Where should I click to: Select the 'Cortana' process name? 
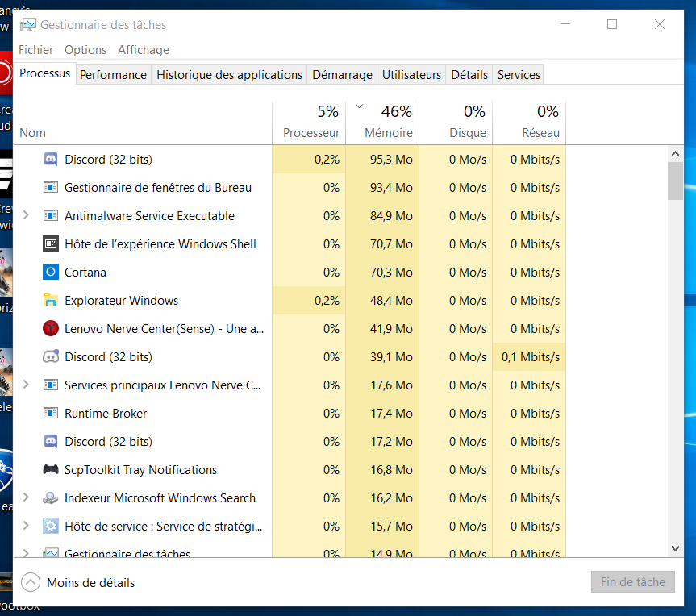point(85,272)
